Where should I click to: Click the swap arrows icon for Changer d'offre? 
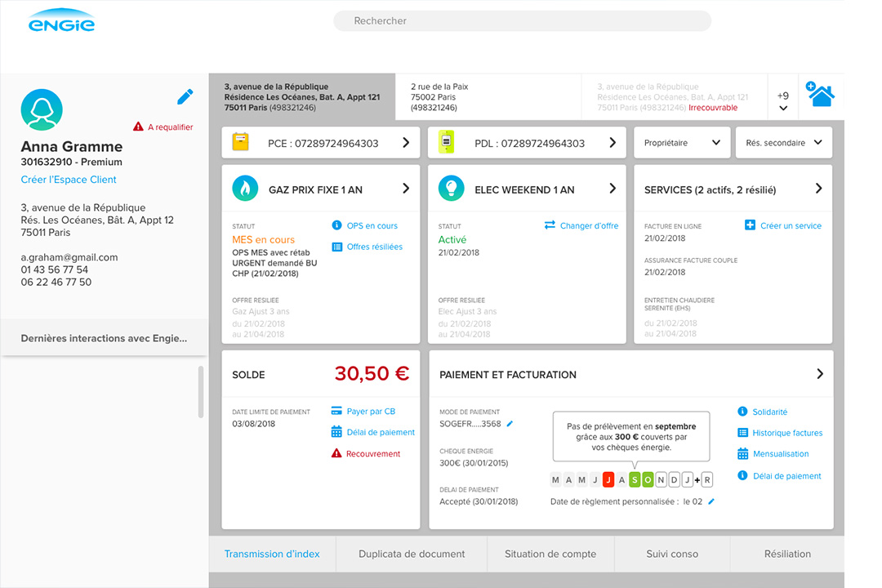point(550,225)
